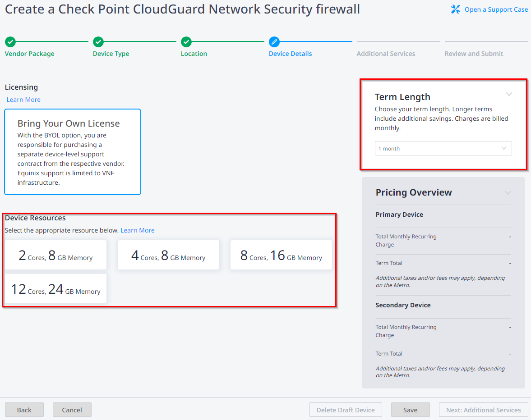531x420 pixels.
Task: Go to the Device Type step
Action: coord(111,54)
